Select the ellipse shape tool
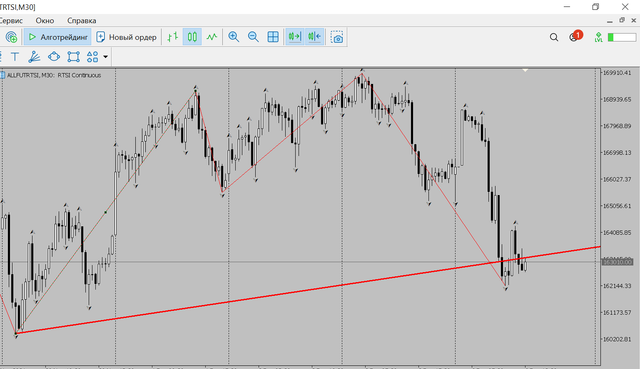 (54, 57)
